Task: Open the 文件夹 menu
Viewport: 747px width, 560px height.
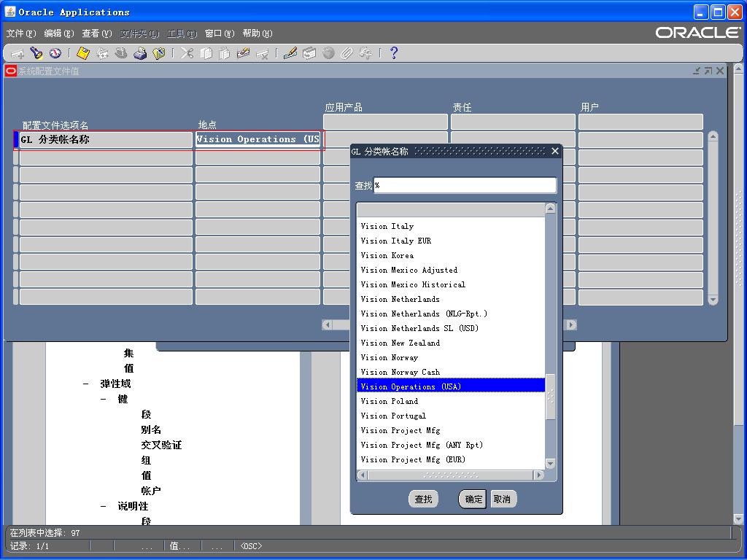Action: [x=139, y=34]
